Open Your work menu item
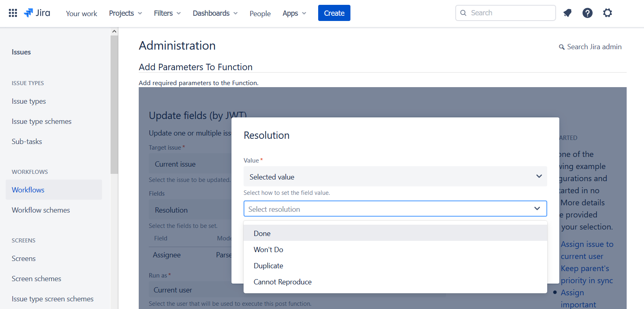The width and height of the screenshot is (644, 309). pos(81,13)
